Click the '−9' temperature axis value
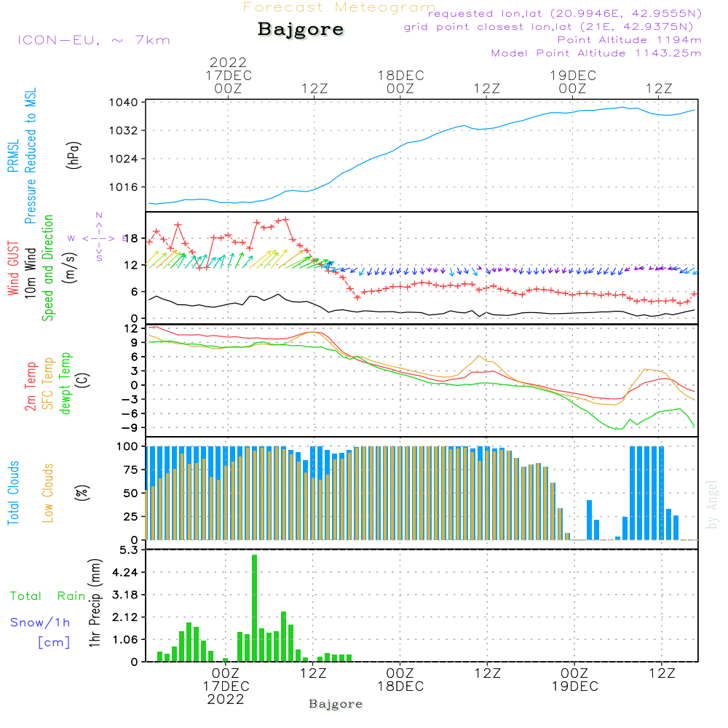The height and width of the screenshot is (728, 728). 131,427
